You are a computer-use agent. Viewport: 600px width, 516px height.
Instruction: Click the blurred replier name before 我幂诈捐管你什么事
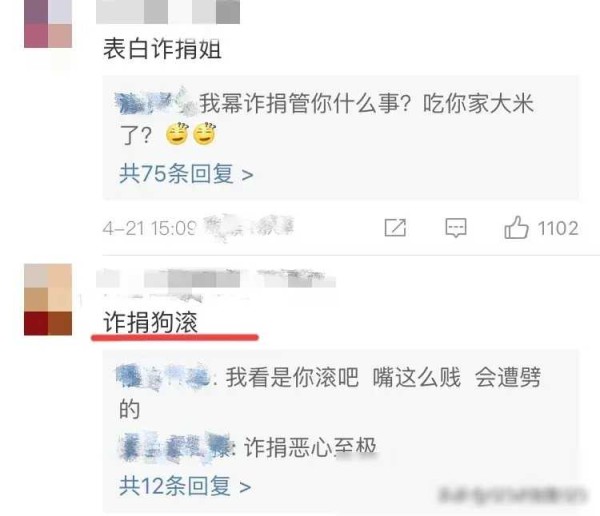pyautogui.click(x=156, y=102)
